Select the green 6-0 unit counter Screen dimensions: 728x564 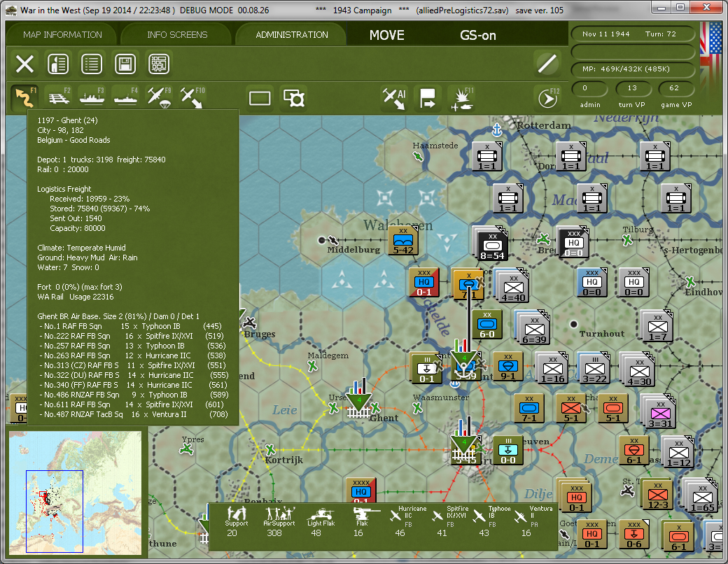pyautogui.click(x=486, y=324)
